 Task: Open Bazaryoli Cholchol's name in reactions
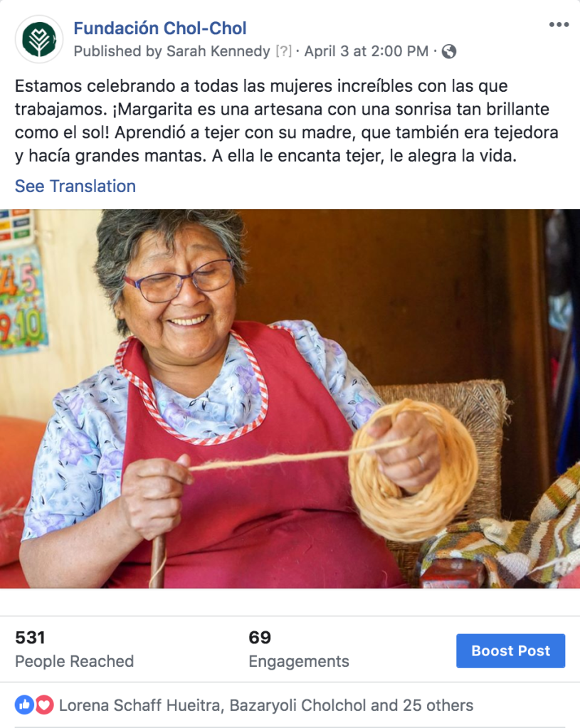pos(297,705)
